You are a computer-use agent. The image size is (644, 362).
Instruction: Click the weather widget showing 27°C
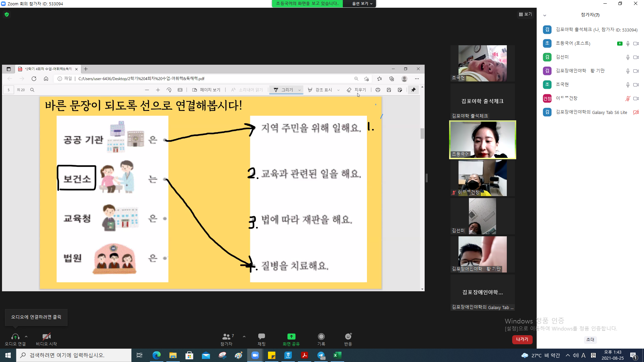(x=541, y=355)
